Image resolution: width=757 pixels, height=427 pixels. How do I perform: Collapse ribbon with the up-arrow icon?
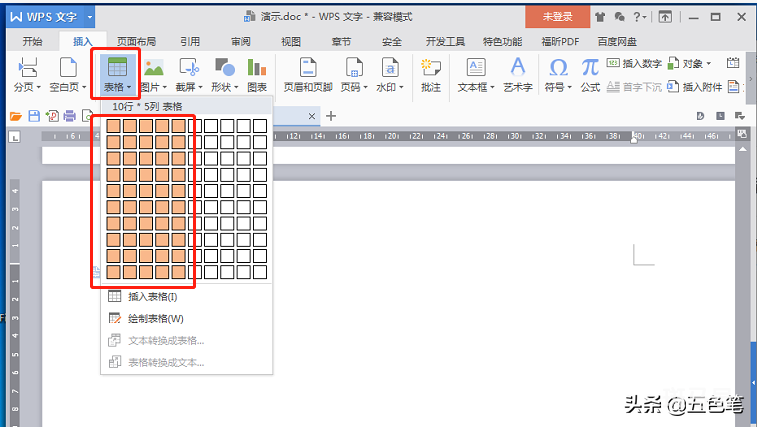point(665,17)
